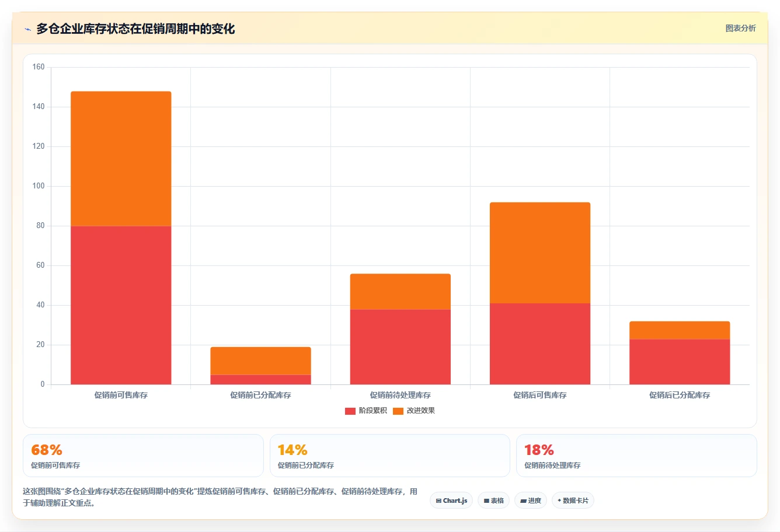Click the chart title 多仓企业库存状态在促销周期中的变化
The image size is (780, 532).
click(135, 29)
